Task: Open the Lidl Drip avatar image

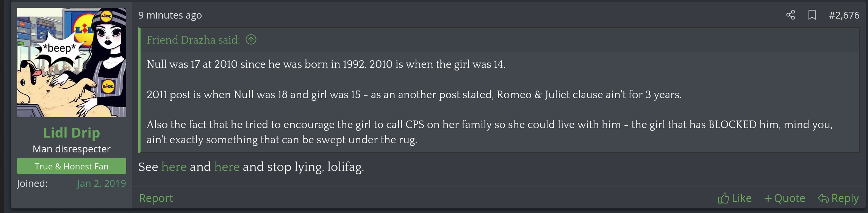Action: [x=72, y=63]
